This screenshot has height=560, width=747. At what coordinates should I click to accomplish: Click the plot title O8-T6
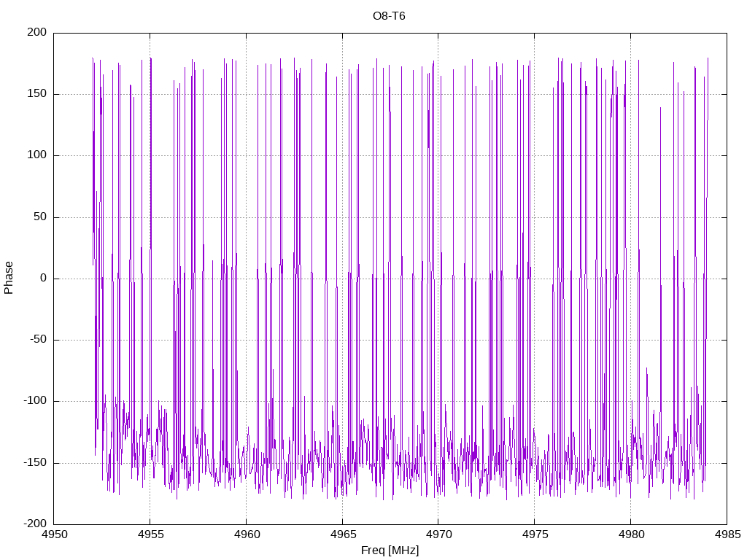point(389,16)
